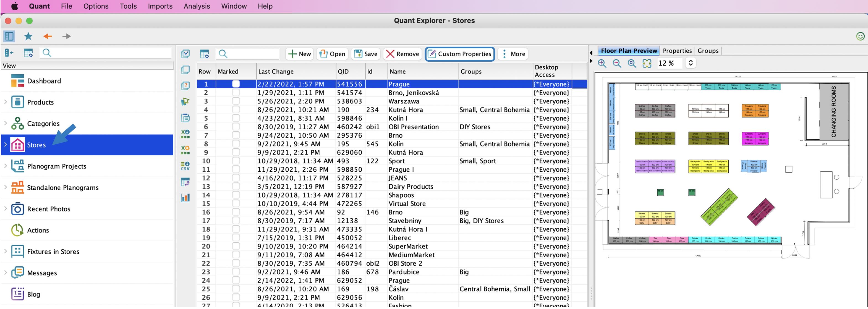Click the green smiley feedback icon

[860, 36]
